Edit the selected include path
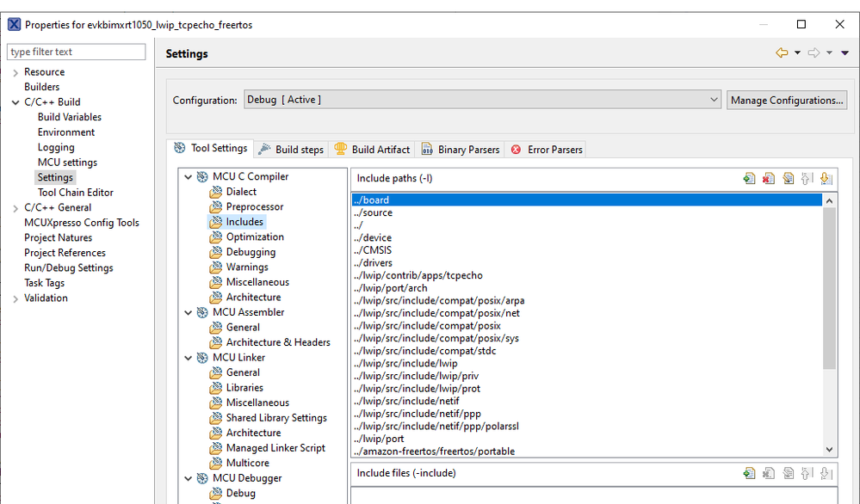The width and height of the screenshot is (860, 504). [789, 179]
